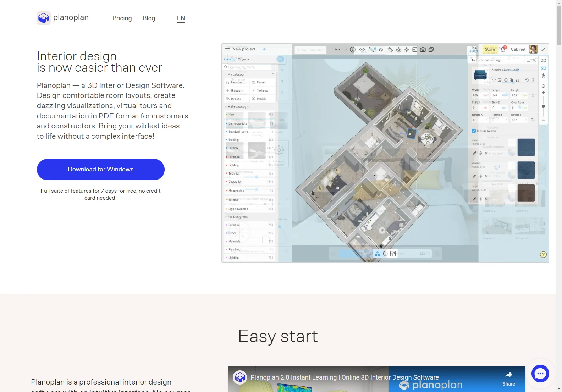The height and width of the screenshot is (392, 562).
Task: Open the EN language selector
Action: [181, 18]
